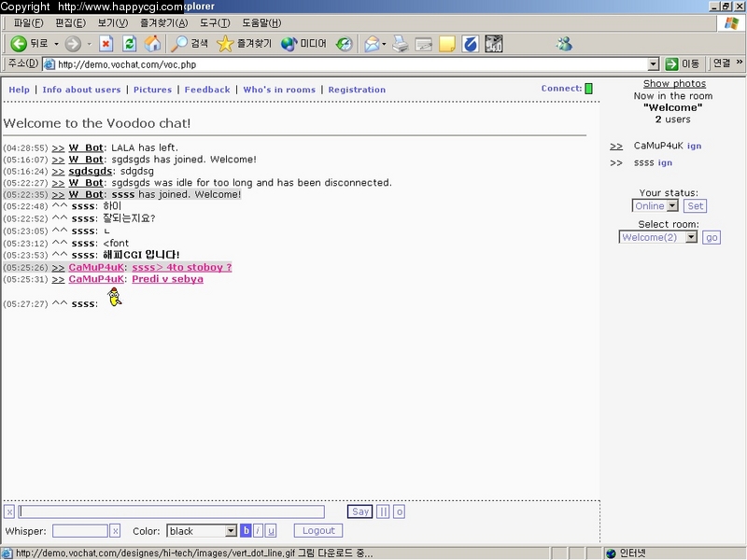The width and height of the screenshot is (747, 560).
Task: Click the browser Back arrow button
Action: pyautogui.click(x=19, y=44)
